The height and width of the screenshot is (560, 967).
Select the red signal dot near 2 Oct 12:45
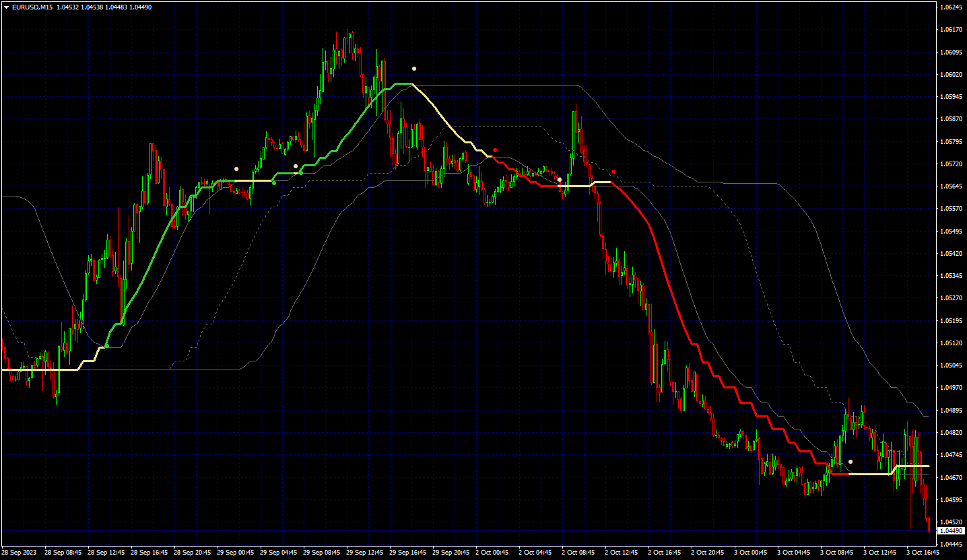(x=613, y=172)
